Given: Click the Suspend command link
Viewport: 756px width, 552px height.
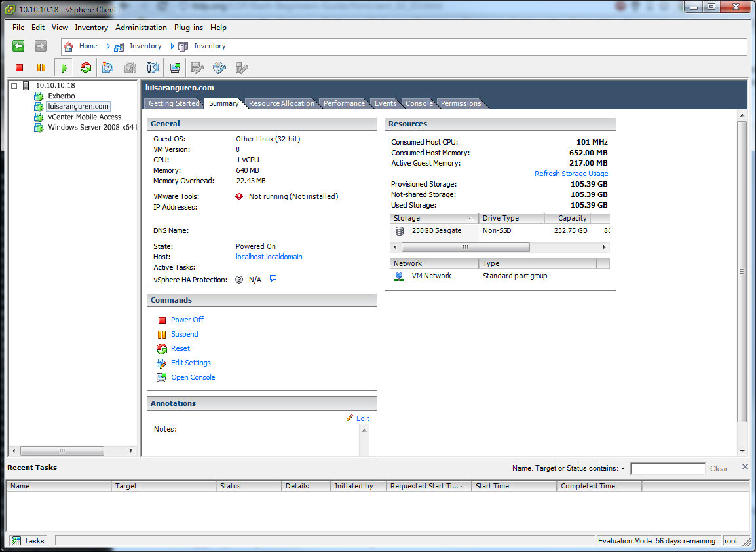Looking at the screenshot, I should [x=184, y=334].
